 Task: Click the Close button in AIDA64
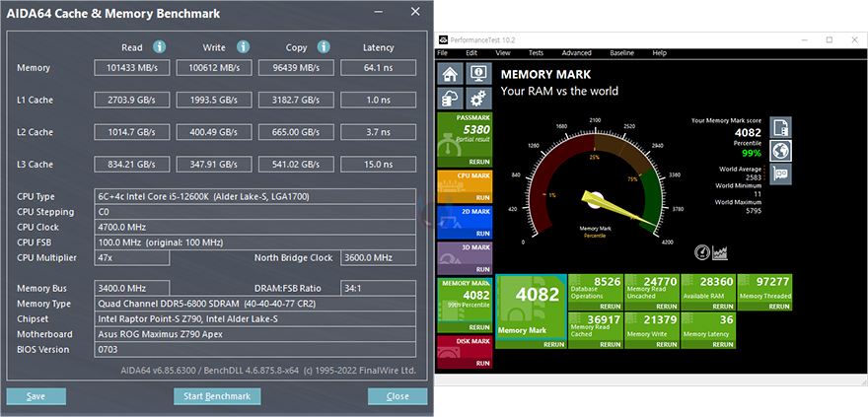click(398, 396)
